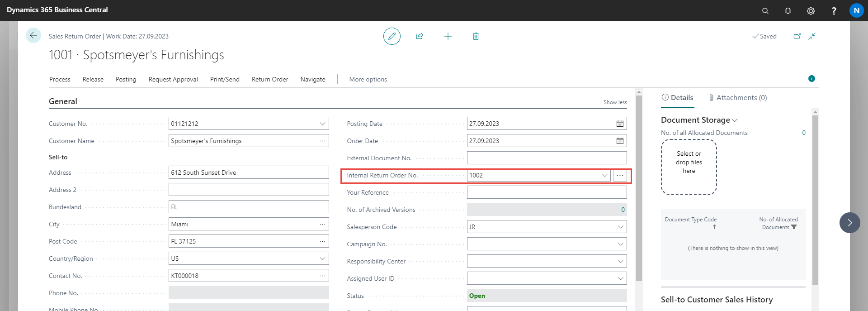Switch to the Attachments (0) tab
The height and width of the screenshot is (311, 868).
(738, 98)
